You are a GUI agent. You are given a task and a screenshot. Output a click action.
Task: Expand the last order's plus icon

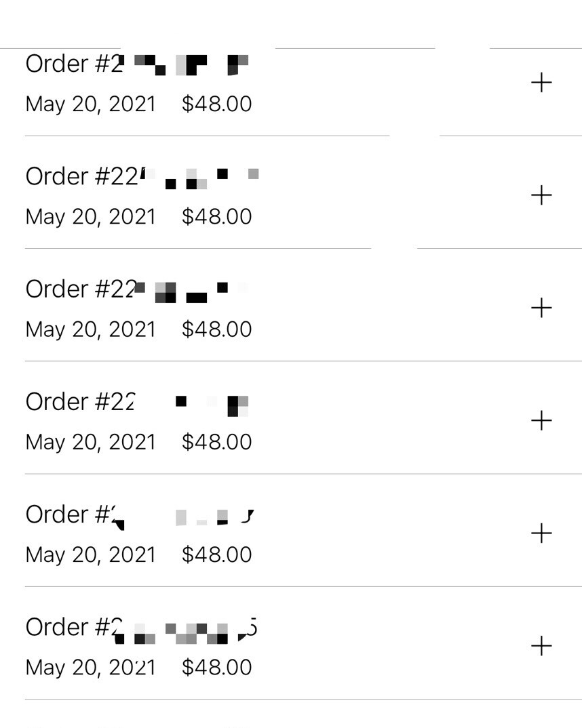coord(541,646)
